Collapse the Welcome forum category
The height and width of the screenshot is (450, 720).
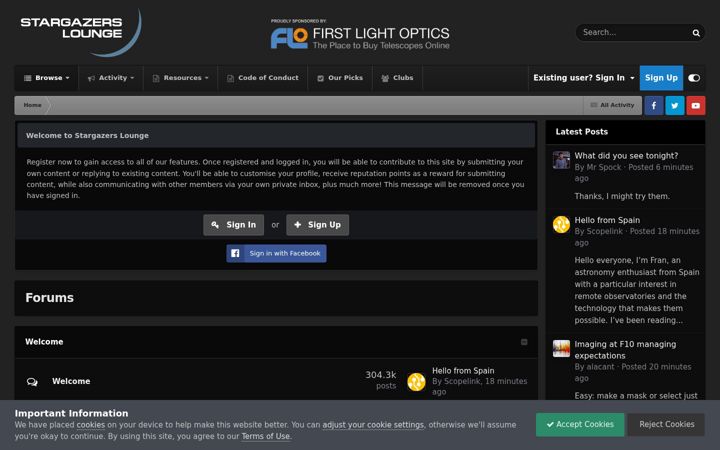[524, 342]
